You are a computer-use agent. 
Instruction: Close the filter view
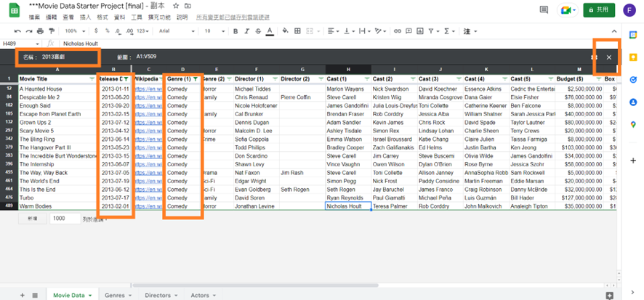pyautogui.click(x=609, y=57)
